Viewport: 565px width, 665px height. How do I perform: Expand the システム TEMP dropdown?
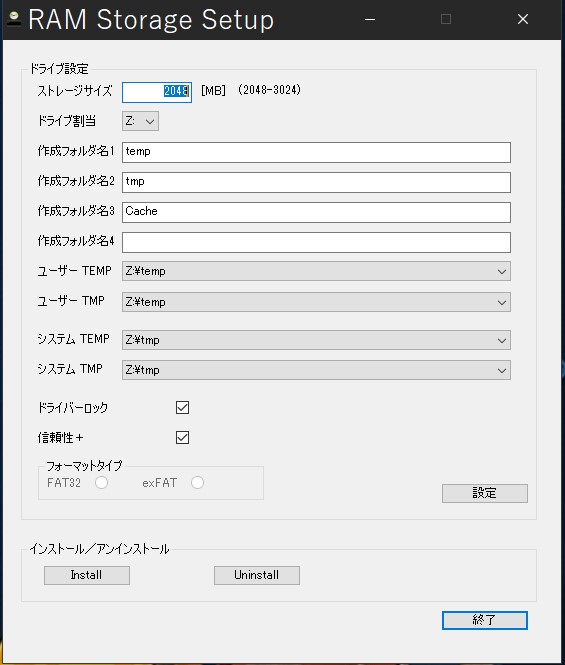[316, 340]
